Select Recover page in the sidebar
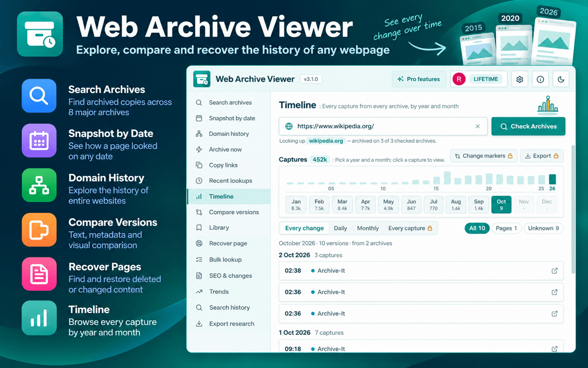The image size is (588, 368). pyautogui.click(x=228, y=243)
